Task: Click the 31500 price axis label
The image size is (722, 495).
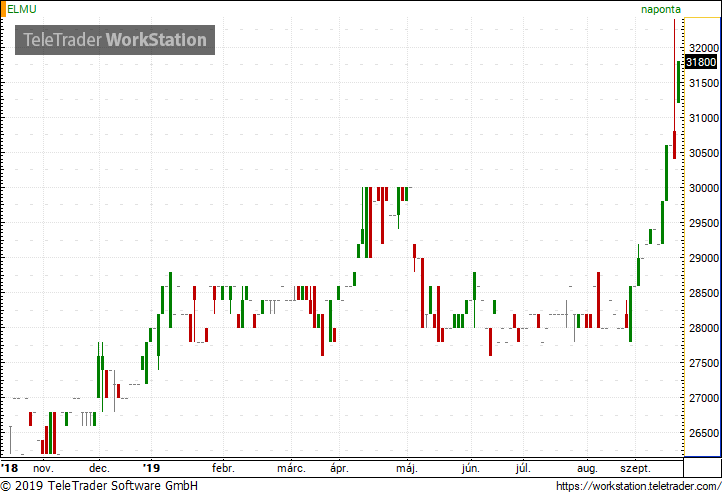Action: (x=704, y=83)
